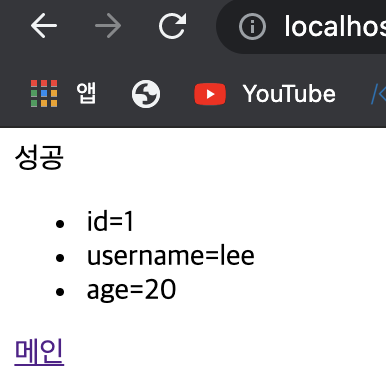This screenshot has height=386, width=386.
Task: Click the age=20 list item
Action: (131, 290)
